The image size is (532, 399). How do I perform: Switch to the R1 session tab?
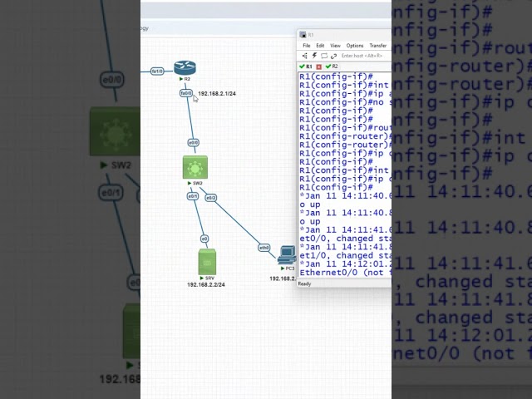[307, 66]
